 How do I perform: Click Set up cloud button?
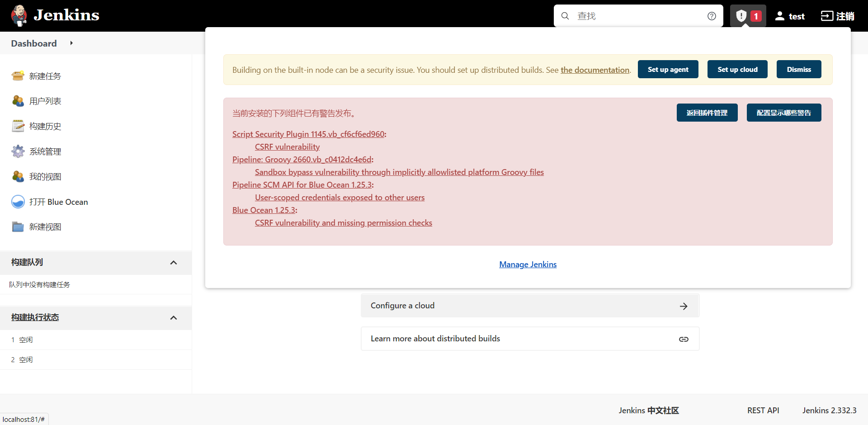[x=737, y=69]
